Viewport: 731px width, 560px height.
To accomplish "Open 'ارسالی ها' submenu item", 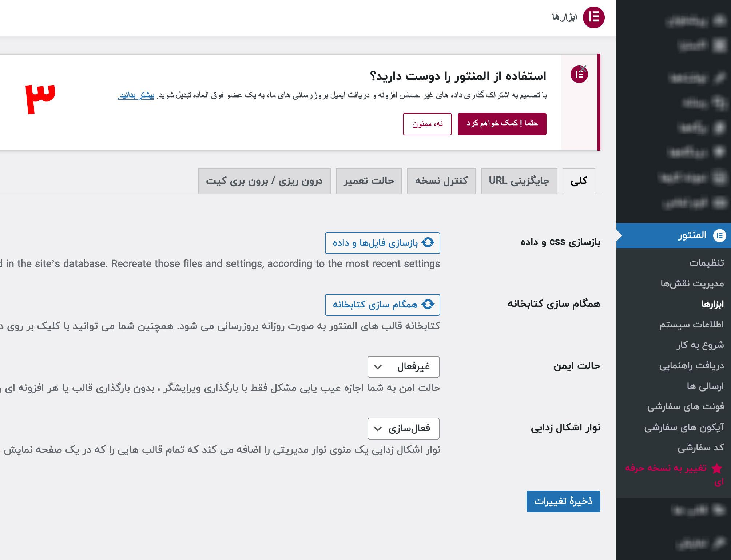I will coord(706,386).
